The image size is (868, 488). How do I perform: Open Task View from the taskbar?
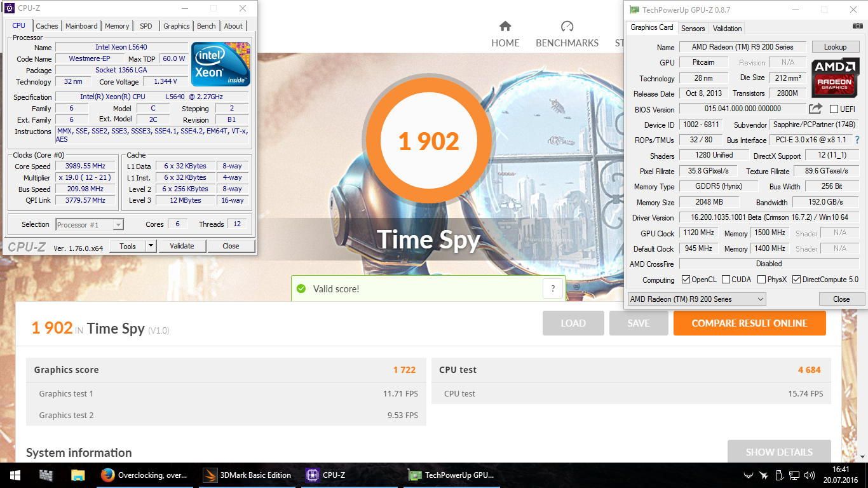(x=46, y=475)
